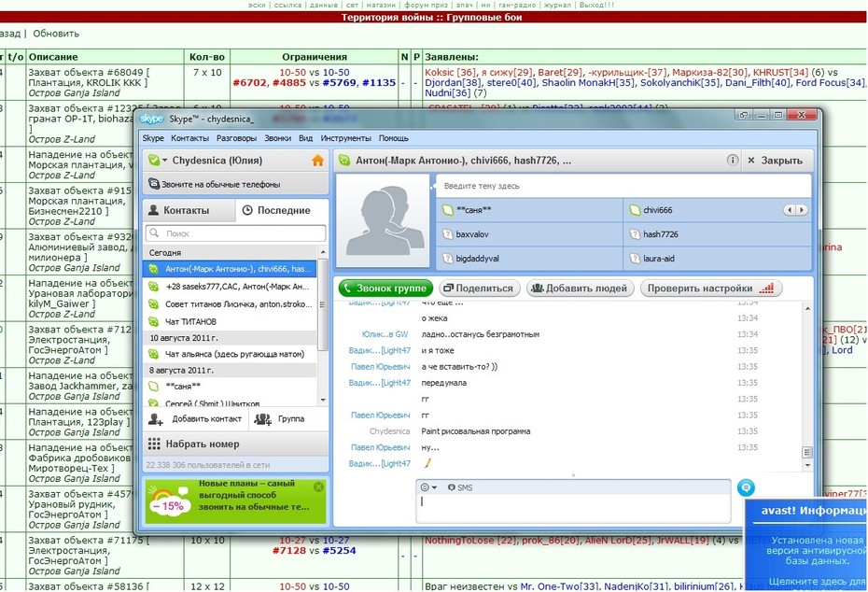868x592 pixels.
Task: Start a group call with Звонок группе
Action: [x=385, y=288]
